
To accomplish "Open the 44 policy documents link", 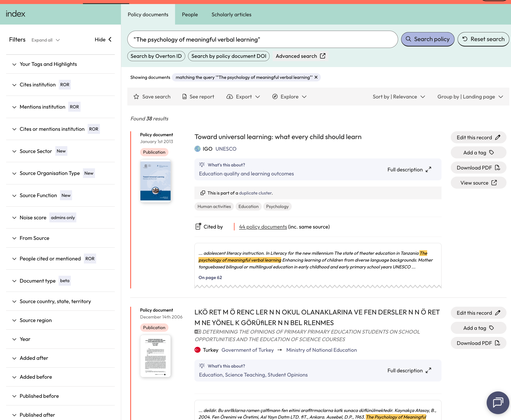I will coord(263,227).
